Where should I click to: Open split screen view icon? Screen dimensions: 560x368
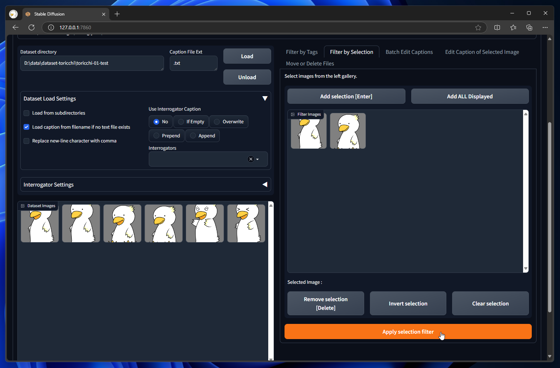pyautogui.click(x=497, y=28)
